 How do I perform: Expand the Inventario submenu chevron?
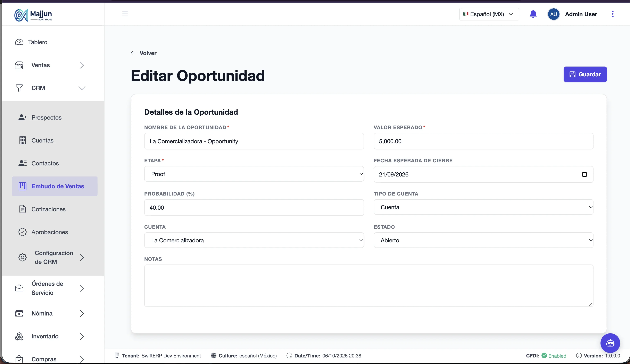pos(82,337)
